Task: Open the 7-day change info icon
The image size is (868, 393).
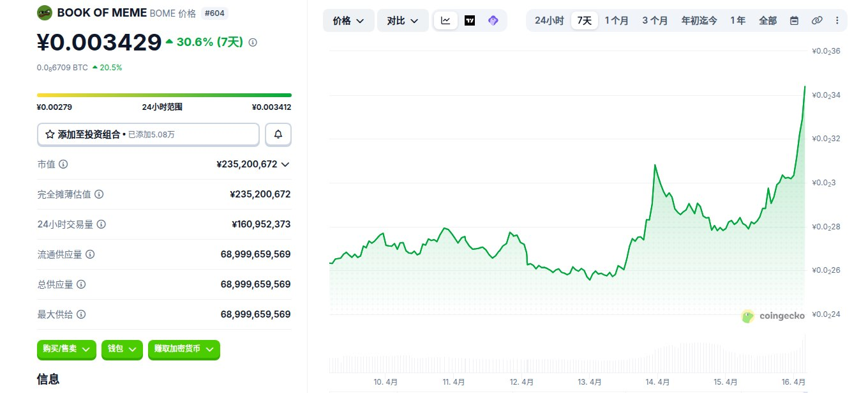Action: [253, 42]
